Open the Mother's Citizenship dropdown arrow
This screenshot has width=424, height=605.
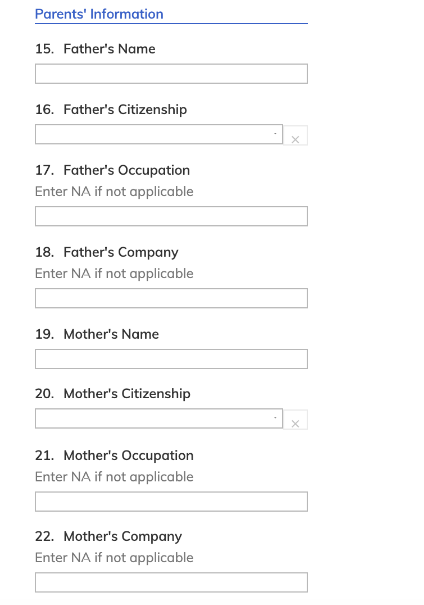click(275, 418)
